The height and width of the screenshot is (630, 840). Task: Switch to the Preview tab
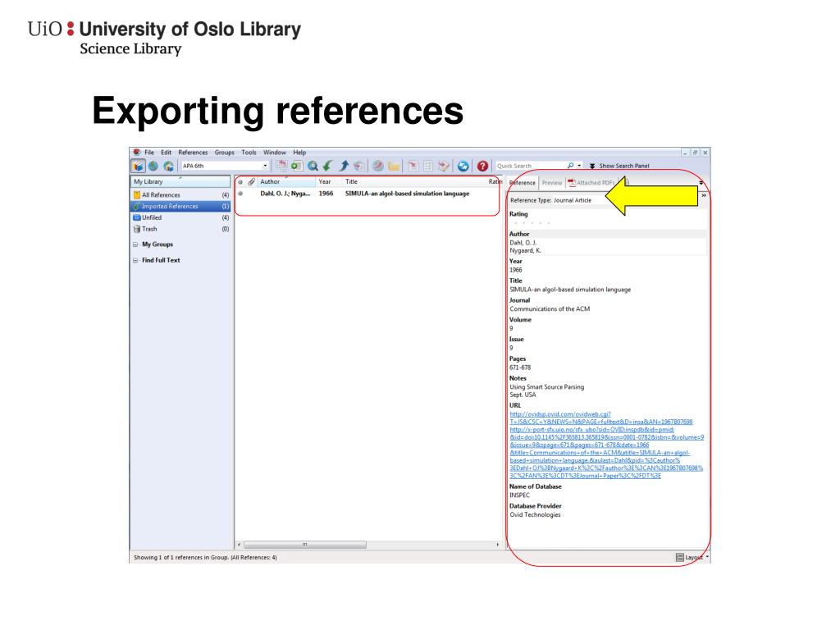(552, 183)
